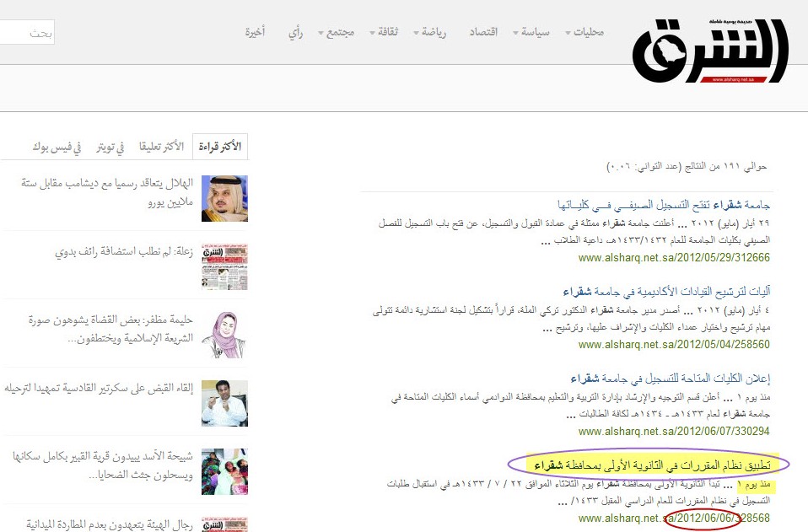Open result جامعة شقراء تفتح التسجيل الصيفي
Viewport: 808px width, 532px height.
664,205
